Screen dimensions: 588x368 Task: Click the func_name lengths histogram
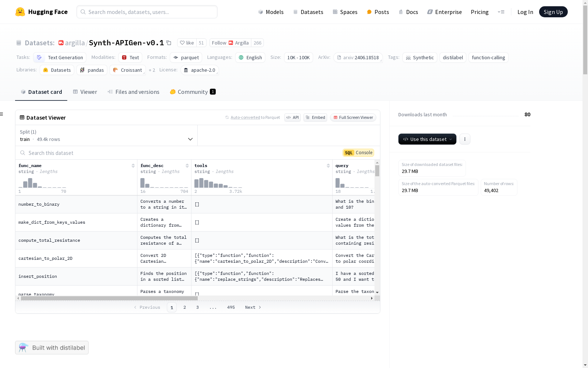(x=42, y=183)
